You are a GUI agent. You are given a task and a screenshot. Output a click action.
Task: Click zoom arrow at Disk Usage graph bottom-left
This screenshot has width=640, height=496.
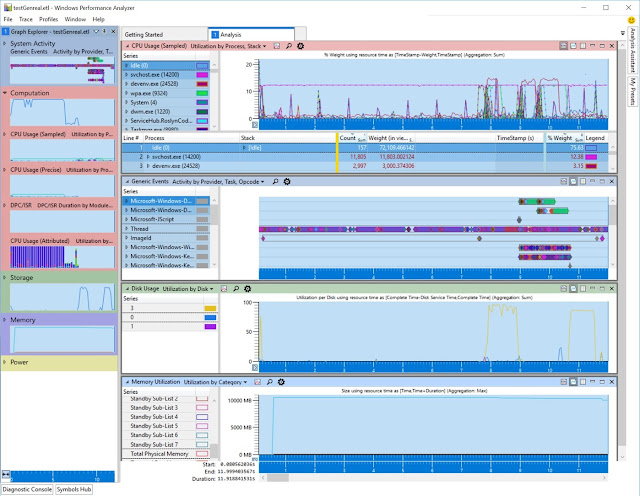pyautogui.click(x=255, y=367)
